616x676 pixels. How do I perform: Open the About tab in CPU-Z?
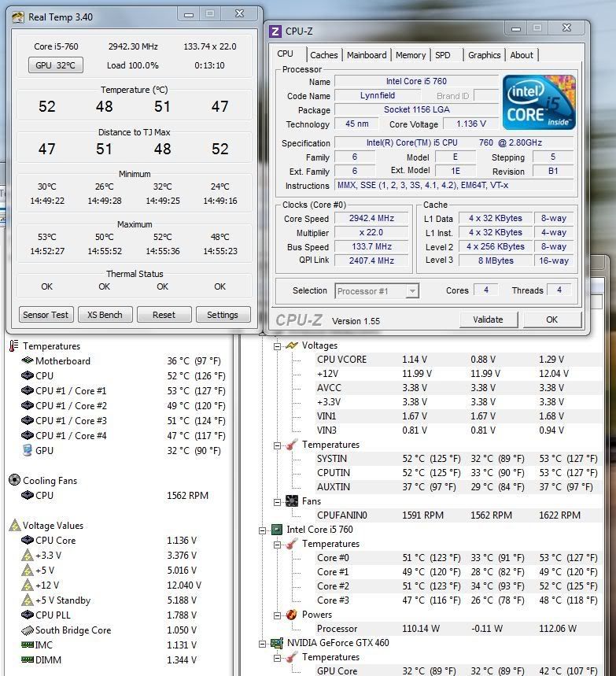click(x=522, y=55)
